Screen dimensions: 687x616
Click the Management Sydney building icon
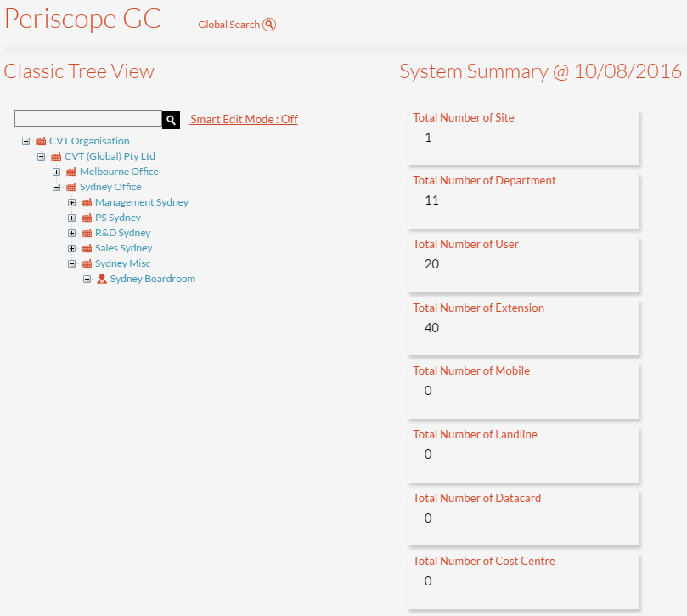[x=87, y=202]
